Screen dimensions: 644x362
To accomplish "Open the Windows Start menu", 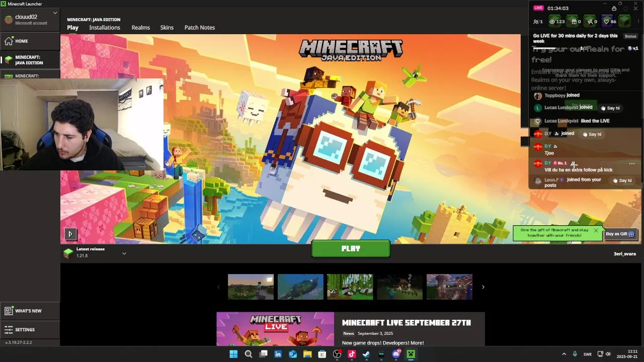I will point(233,354).
